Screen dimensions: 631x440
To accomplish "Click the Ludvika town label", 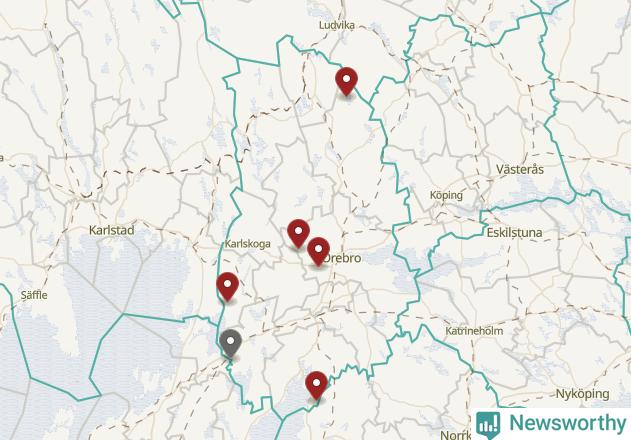I will point(337,25).
